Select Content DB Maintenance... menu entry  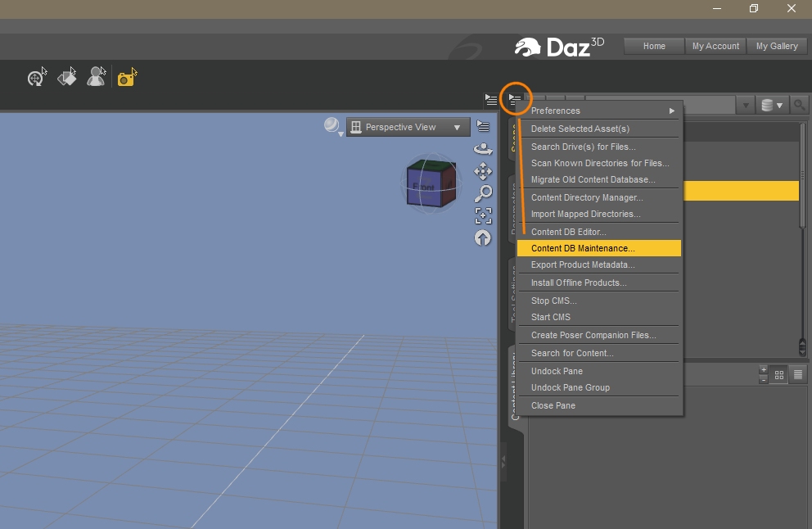[x=598, y=248]
